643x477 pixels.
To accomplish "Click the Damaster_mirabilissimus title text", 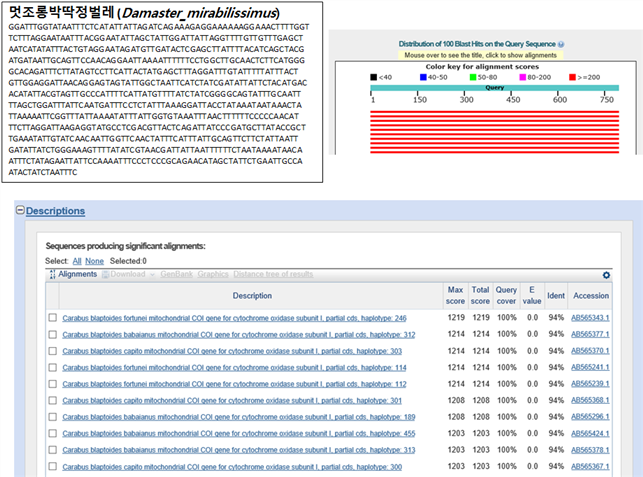I will tap(199, 13).
